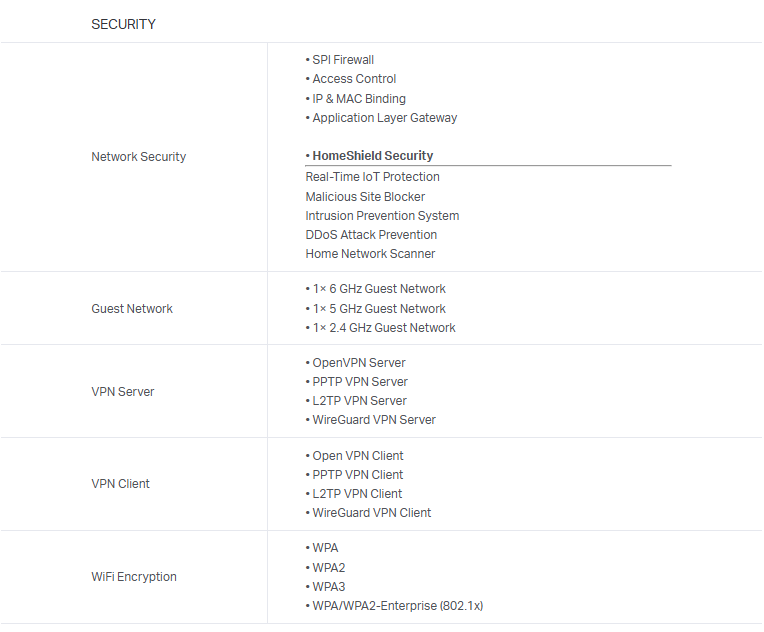764x632 pixels.
Task: Select Real-Time IoT Protection text
Action: (372, 177)
